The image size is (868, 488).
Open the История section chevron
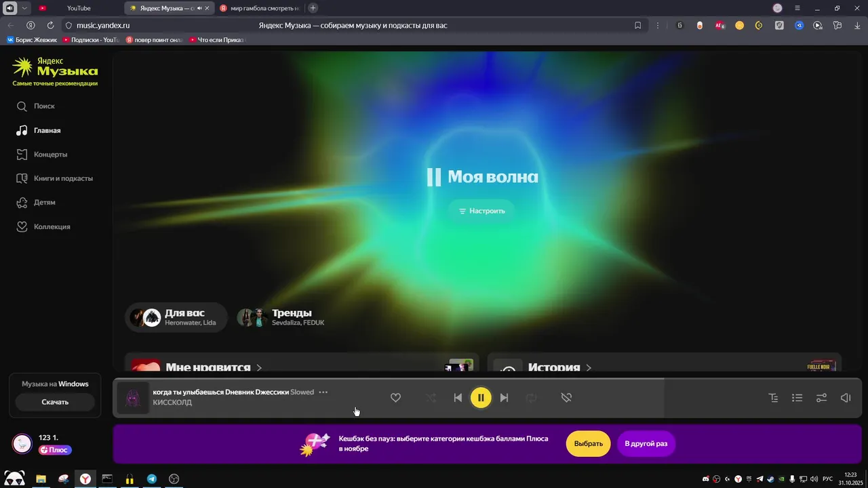(x=589, y=367)
